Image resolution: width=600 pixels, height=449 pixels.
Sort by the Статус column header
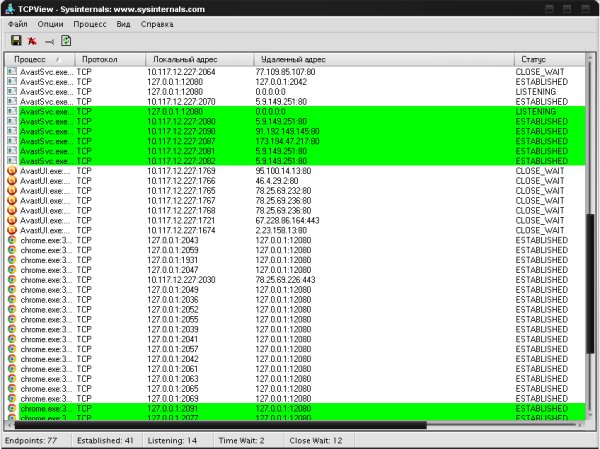tap(549, 59)
